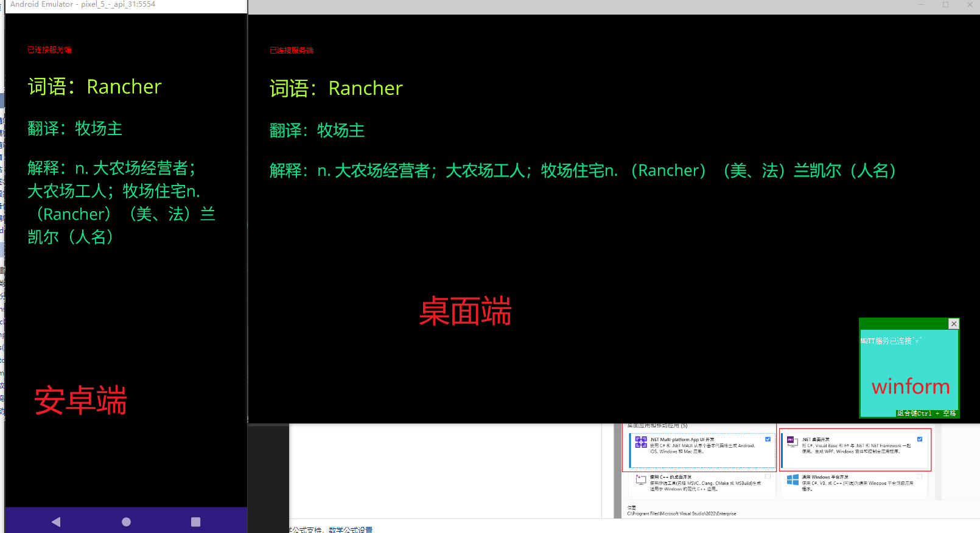Image resolution: width=980 pixels, height=533 pixels.
Task: Click the 数学公式设置 link at the bottom
Action: pos(351,529)
